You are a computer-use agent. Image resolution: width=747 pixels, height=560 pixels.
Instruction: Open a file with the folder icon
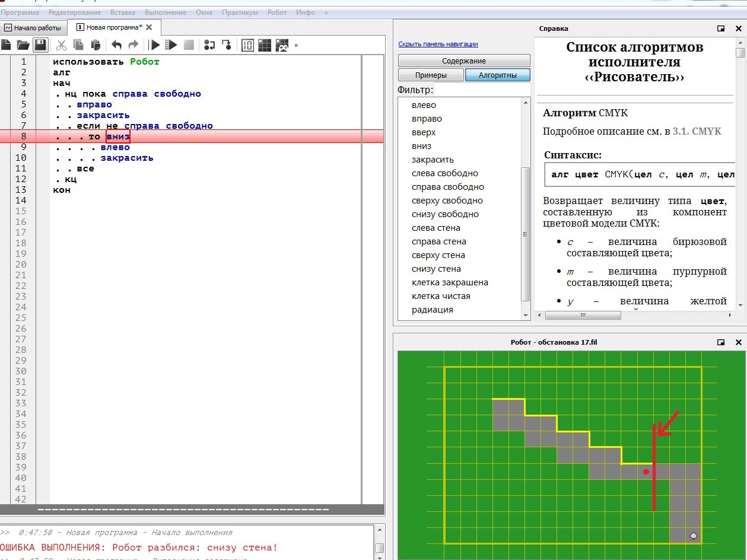pyautogui.click(x=23, y=45)
